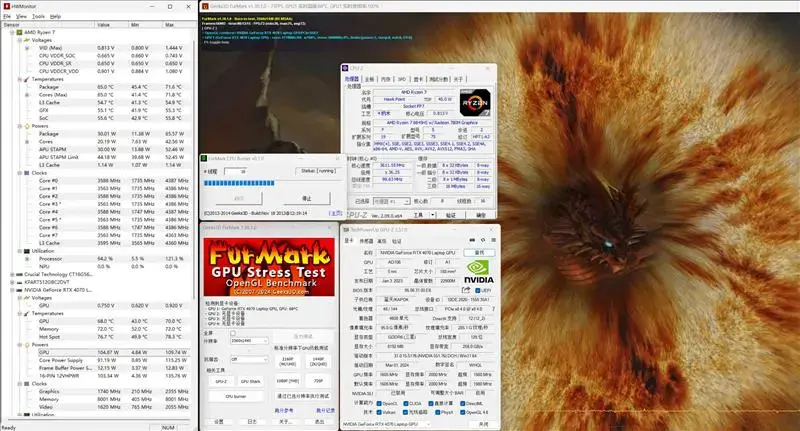Screen dimensions: 800x431
Task: Click the Utilization icon under Ryzen
Action: [27, 251]
